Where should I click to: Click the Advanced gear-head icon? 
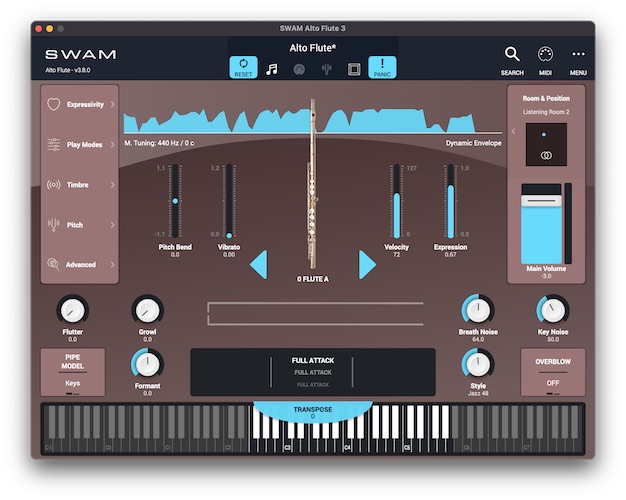[53, 264]
